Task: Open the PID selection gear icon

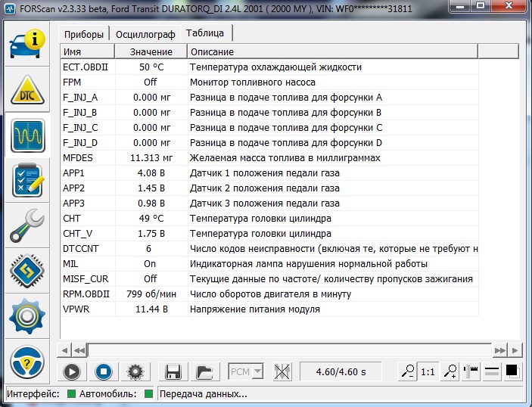Action: [x=135, y=371]
